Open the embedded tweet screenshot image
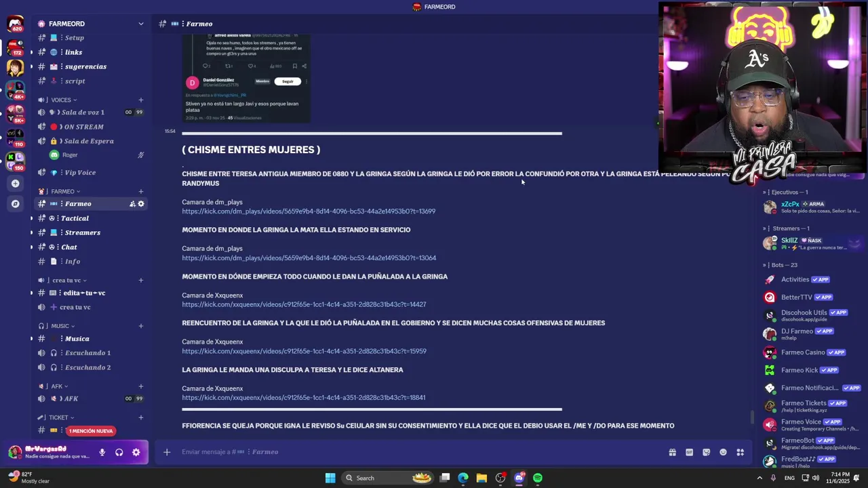Screen dimensions: 868x488 [246, 78]
